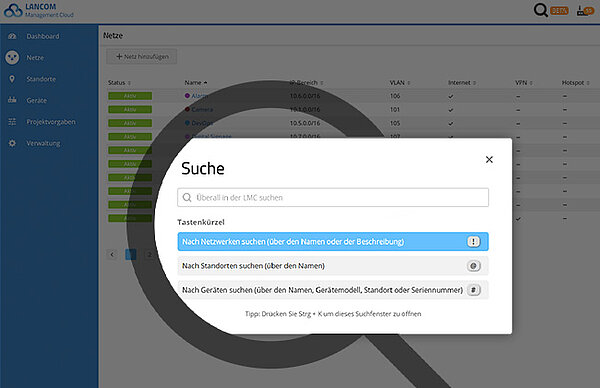
Task: Click the Internet checkmark in VLAN 101 row
Action: 451,110
